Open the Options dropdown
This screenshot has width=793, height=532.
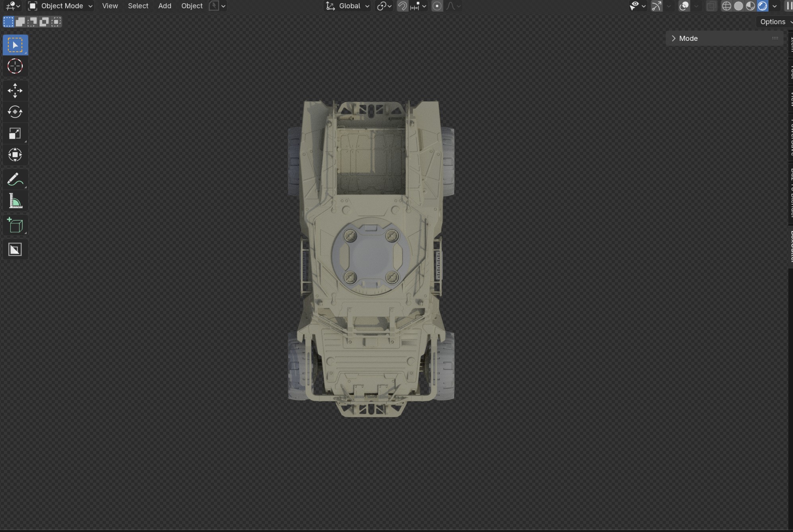[776, 22]
